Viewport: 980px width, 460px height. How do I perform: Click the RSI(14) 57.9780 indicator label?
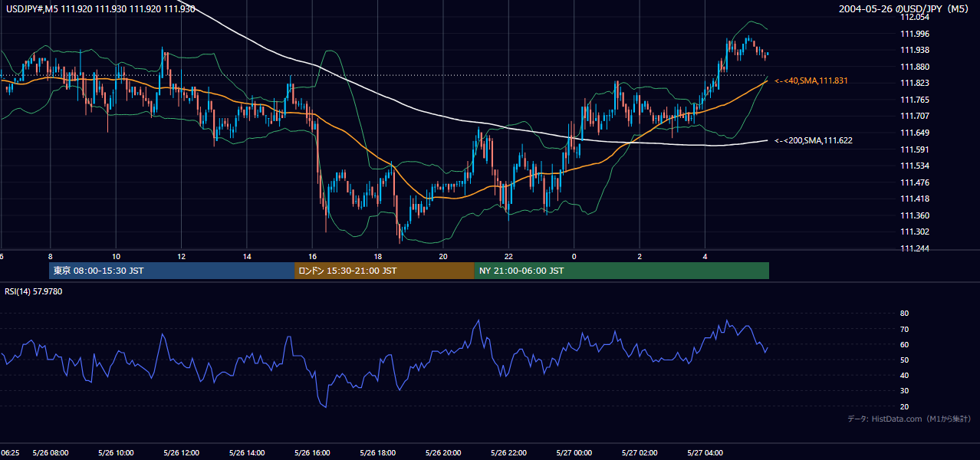[33, 291]
